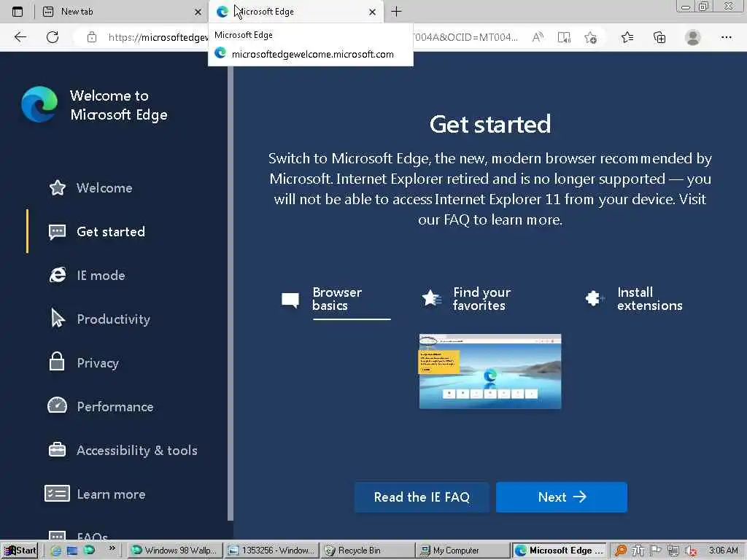This screenshot has height=560, width=747.
Task: Click the IE mode Explorer icon
Action: [x=58, y=275]
